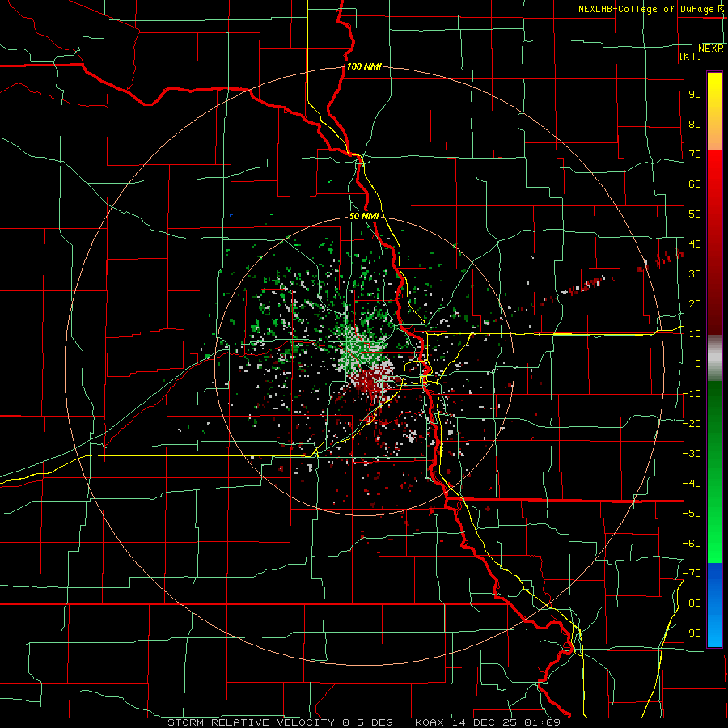Viewport: 728px width, 728px height.
Task: Click the gray zero-velocity segment of the color bar
Action: click(714, 358)
